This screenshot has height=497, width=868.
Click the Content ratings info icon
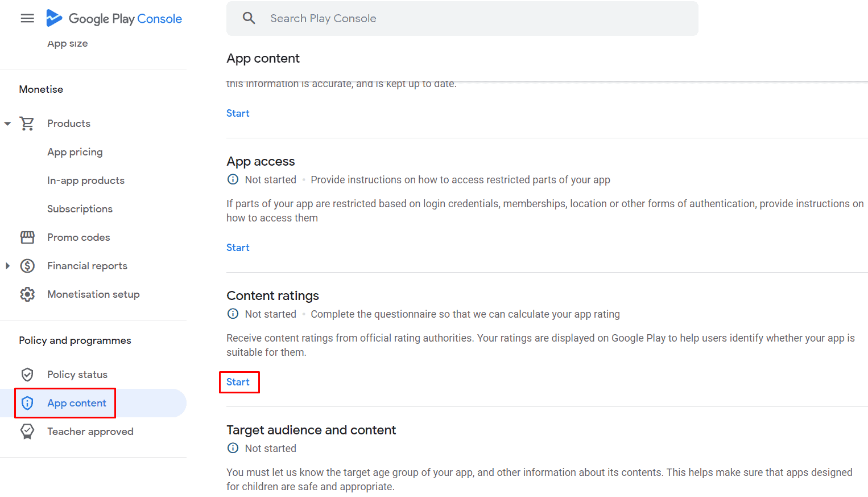click(233, 314)
